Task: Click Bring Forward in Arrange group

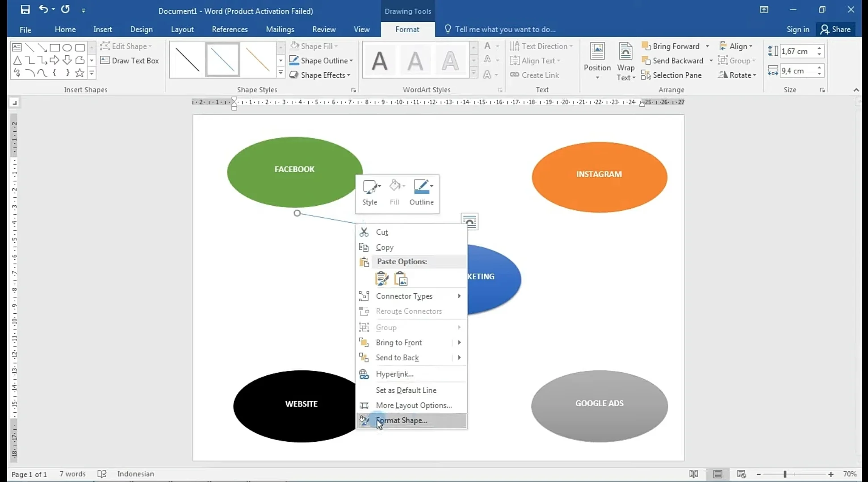Action: click(671, 46)
